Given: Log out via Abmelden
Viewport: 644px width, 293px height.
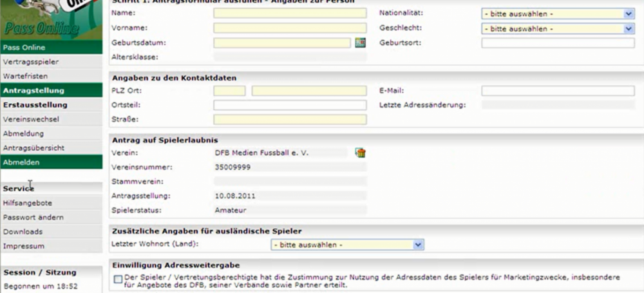Looking at the screenshot, I should (52, 162).
